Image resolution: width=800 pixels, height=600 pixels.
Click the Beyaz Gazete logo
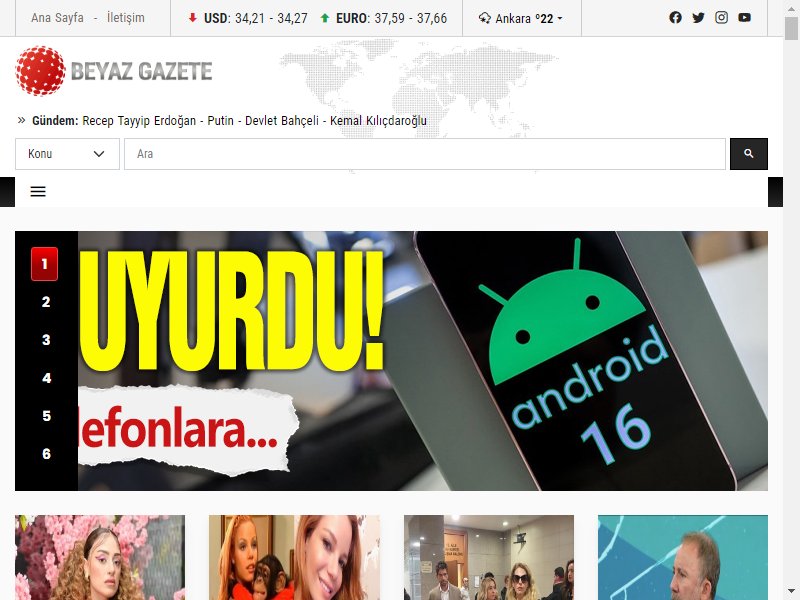click(x=114, y=71)
